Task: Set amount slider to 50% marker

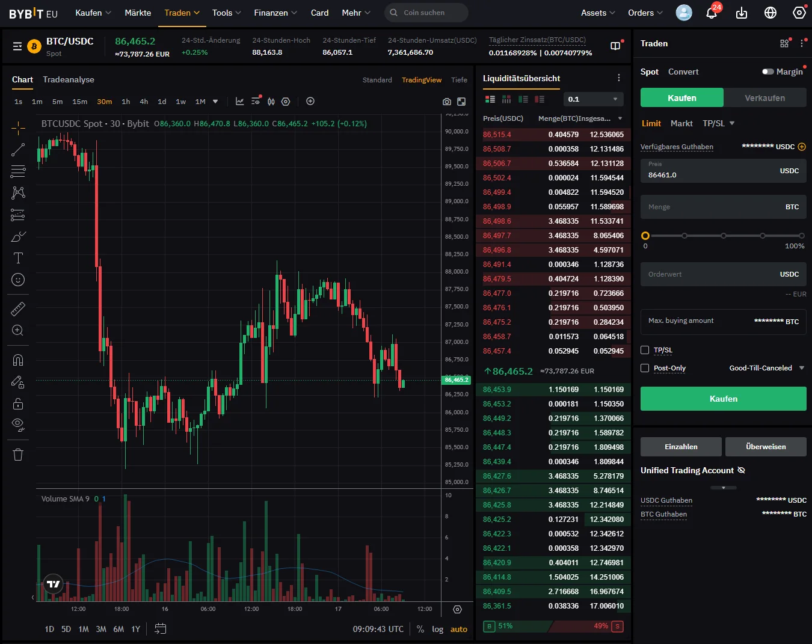Action: [724, 236]
